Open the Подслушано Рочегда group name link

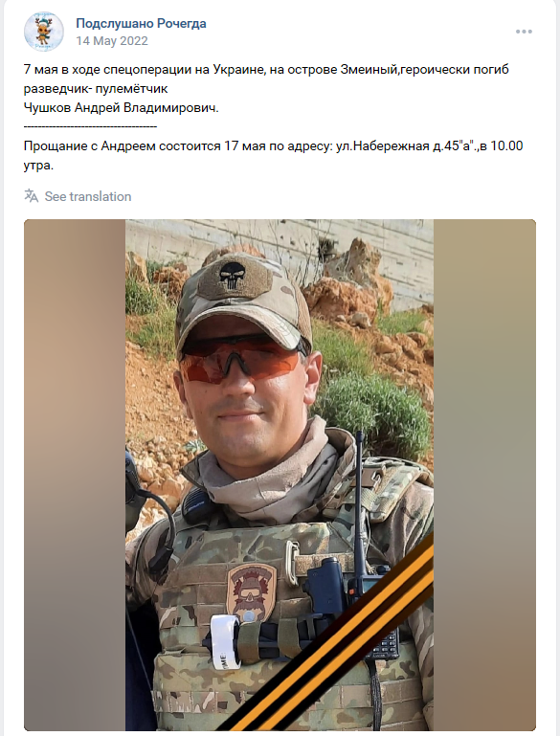141,24
